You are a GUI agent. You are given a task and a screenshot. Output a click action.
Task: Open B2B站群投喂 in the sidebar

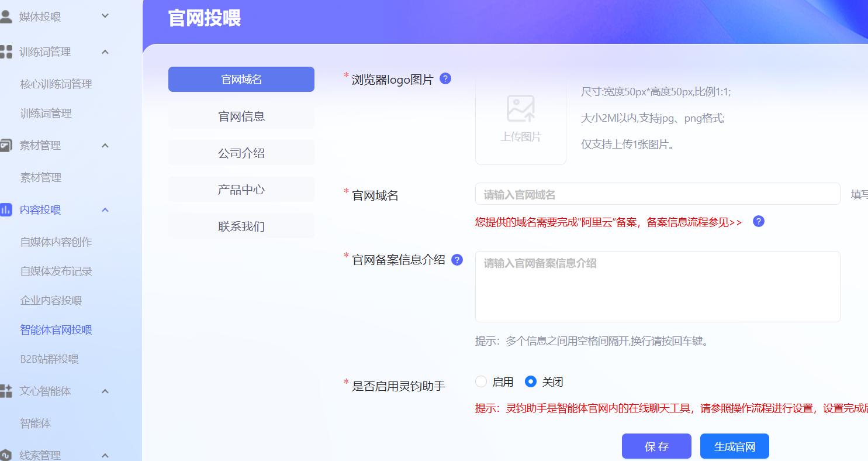tap(49, 359)
